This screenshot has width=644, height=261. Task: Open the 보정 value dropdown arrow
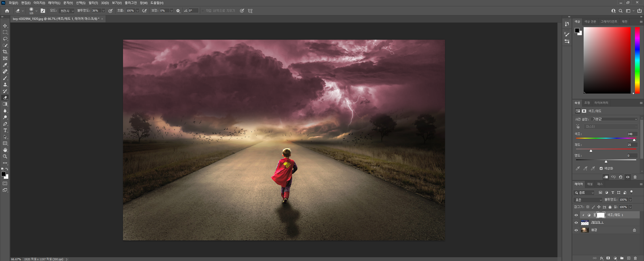click(x=172, y=11)
